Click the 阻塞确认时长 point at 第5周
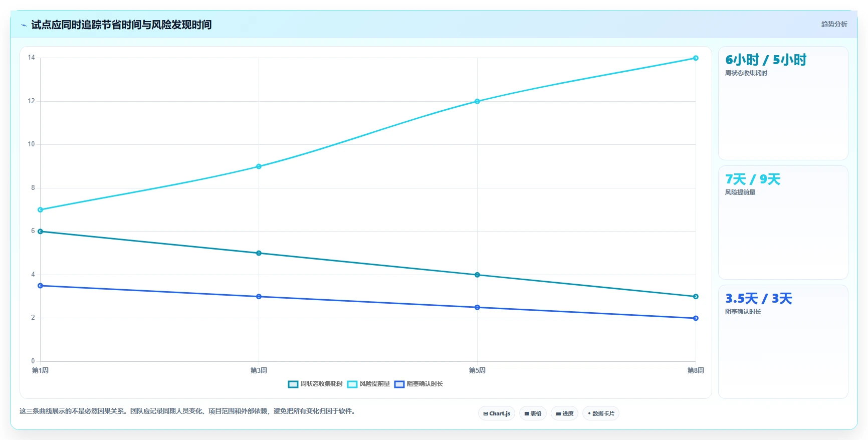This screenshot has height=440, width=868. 477,307
